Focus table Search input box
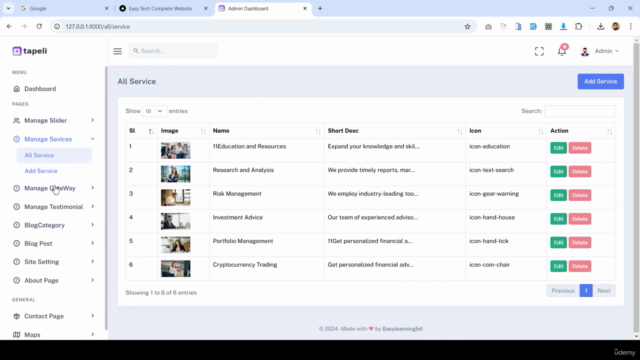The image size is (640, 360). point(580,111)
